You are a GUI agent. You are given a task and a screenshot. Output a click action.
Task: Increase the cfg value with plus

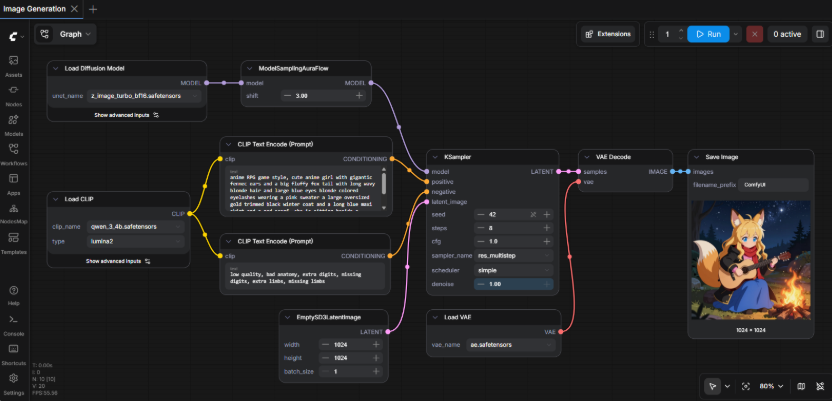[x=546, y=241]
